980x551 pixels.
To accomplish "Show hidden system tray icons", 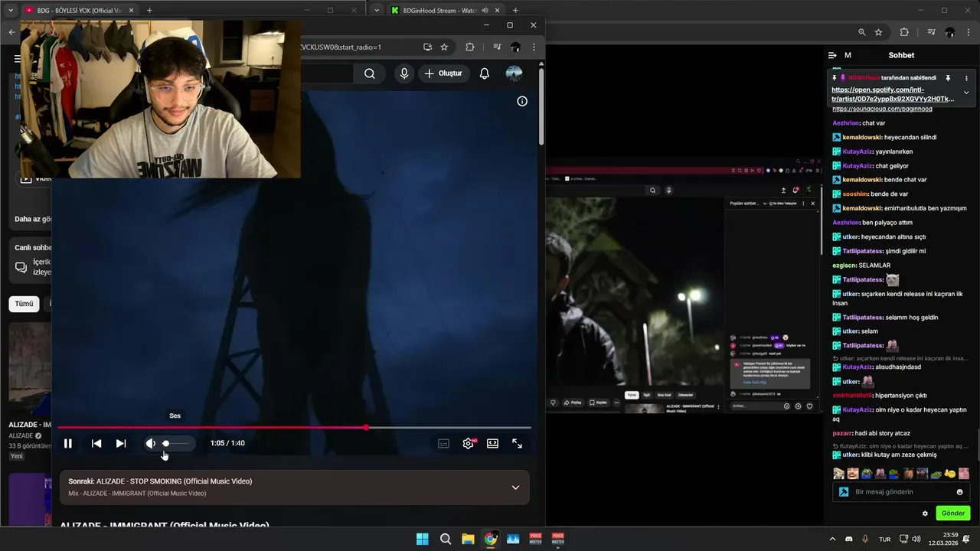I will tap(832, 539).
